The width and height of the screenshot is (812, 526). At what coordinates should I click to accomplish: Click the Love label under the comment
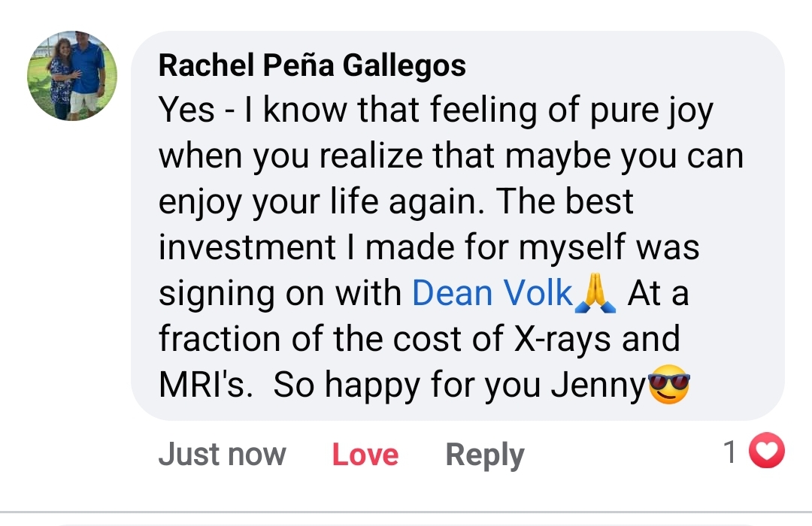pos(365,454)
